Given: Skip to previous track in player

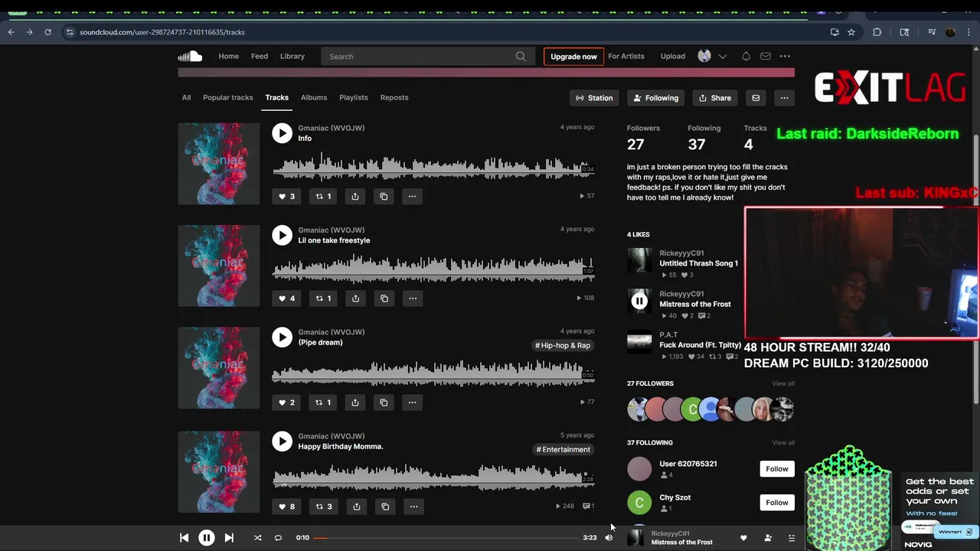Looking at the screenshot, I should coord(185,538).
